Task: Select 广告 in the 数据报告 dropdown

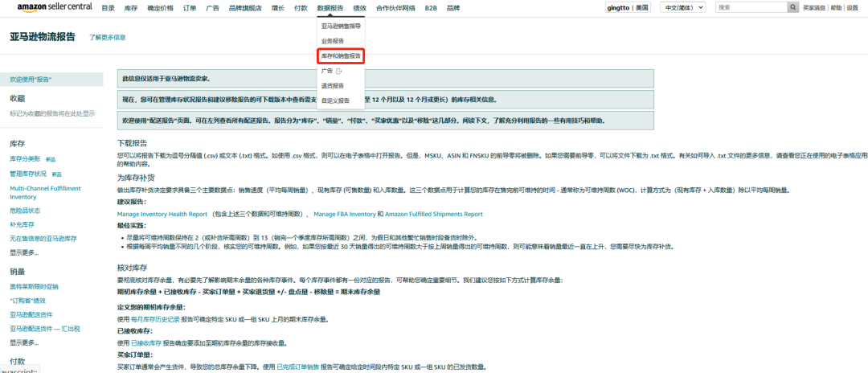Action: (327, 71)
